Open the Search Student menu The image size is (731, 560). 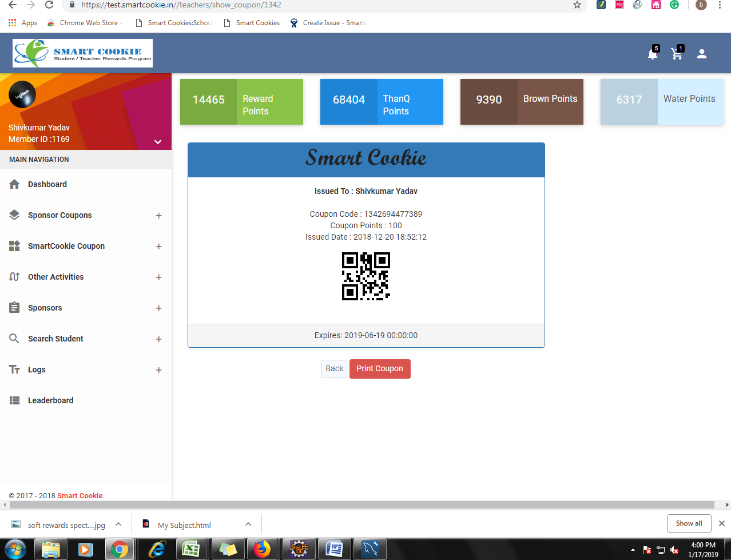pos(55,339)
